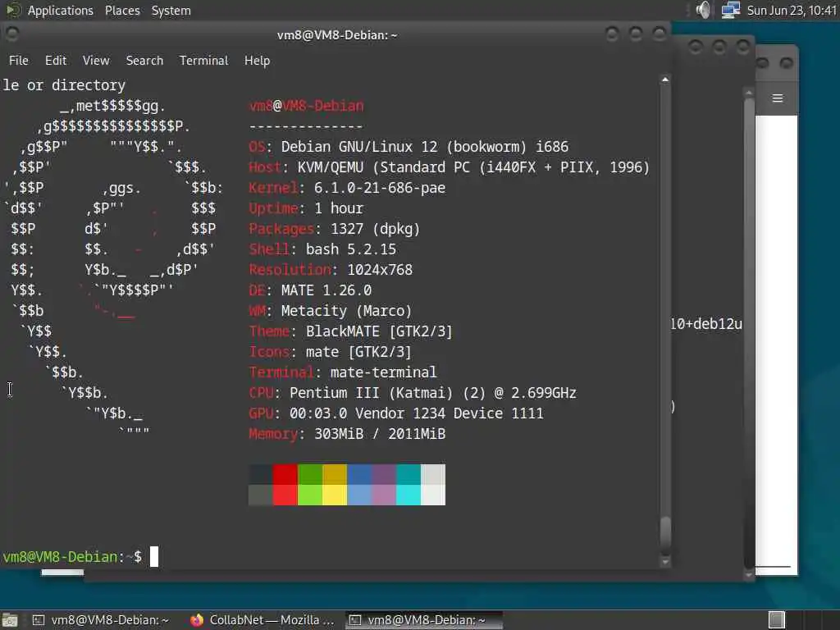The width and height of the screenshot is (840, 630).
Task: Click the Packages value 1327 (dpkg)
Action: 375,229
